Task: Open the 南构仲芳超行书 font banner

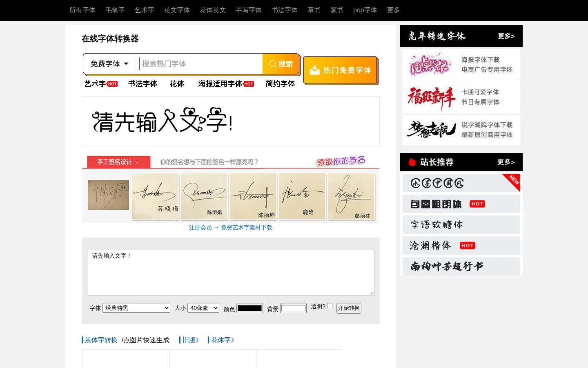Action: click(461, 266)
